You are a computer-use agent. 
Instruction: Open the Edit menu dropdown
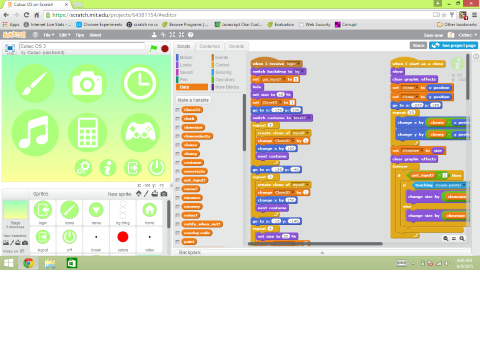click(x=65, y=35)
